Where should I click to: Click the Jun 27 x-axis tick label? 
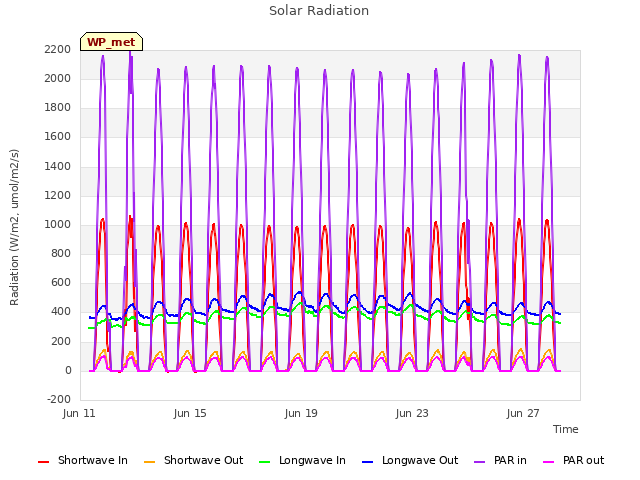point(523,413)
